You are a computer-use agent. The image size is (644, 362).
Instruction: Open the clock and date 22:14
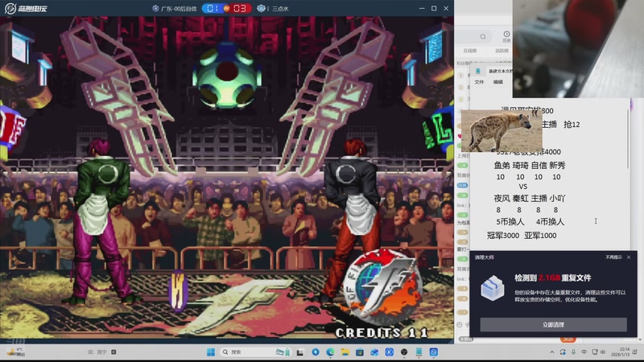(620, 352)
